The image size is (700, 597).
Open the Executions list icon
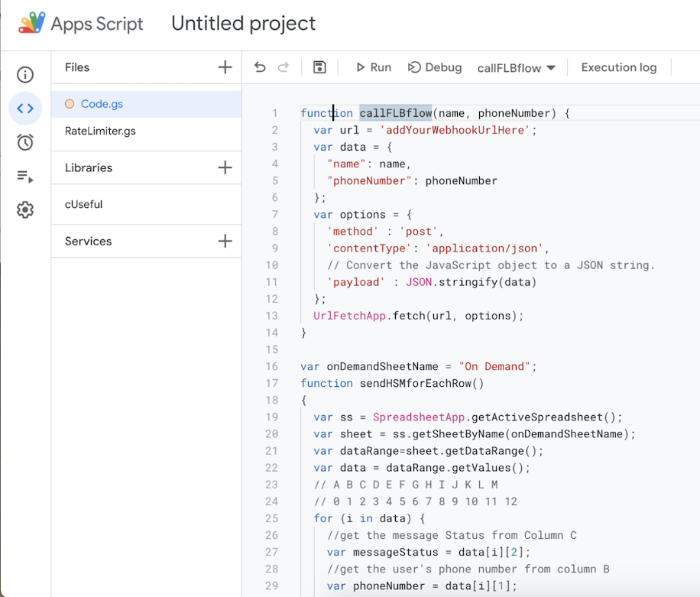coord(25,177)
